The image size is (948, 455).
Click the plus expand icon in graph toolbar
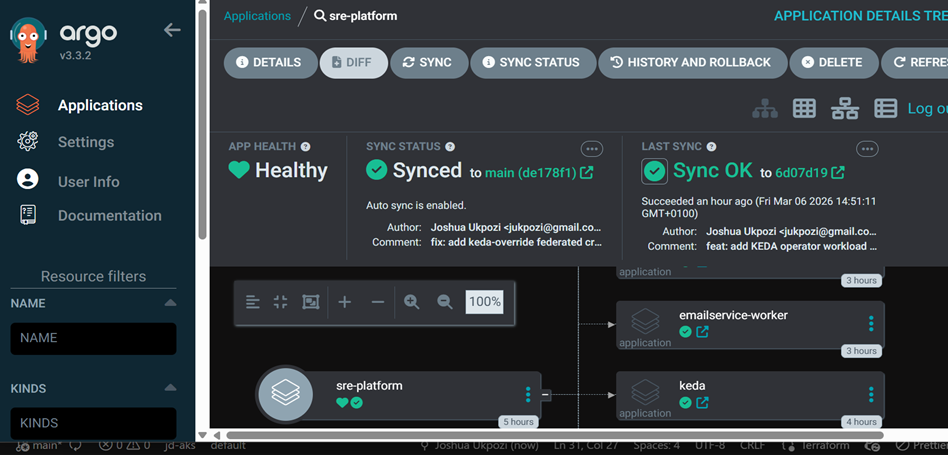(345, 302)
